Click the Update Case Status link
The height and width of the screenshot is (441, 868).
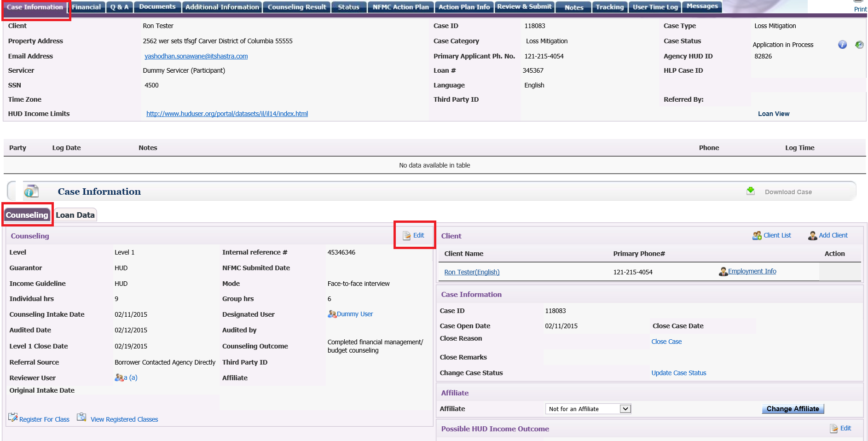[x=678, y=373]
